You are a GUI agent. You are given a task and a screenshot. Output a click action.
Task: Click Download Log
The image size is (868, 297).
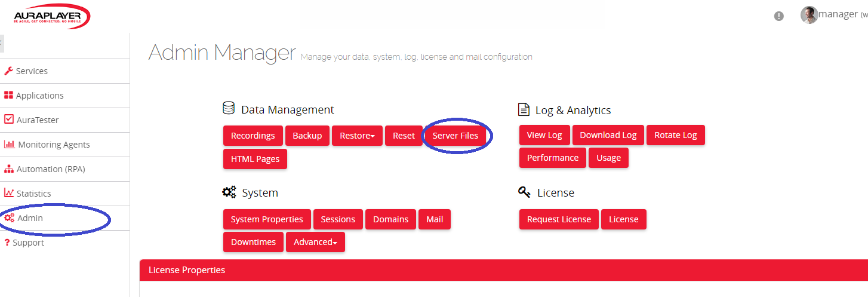(608, 135)
